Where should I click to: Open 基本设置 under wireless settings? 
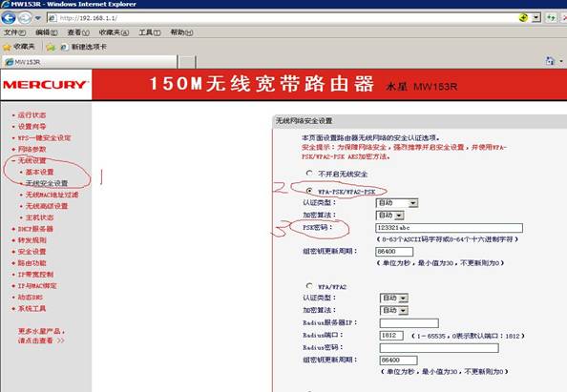(39, 172)
